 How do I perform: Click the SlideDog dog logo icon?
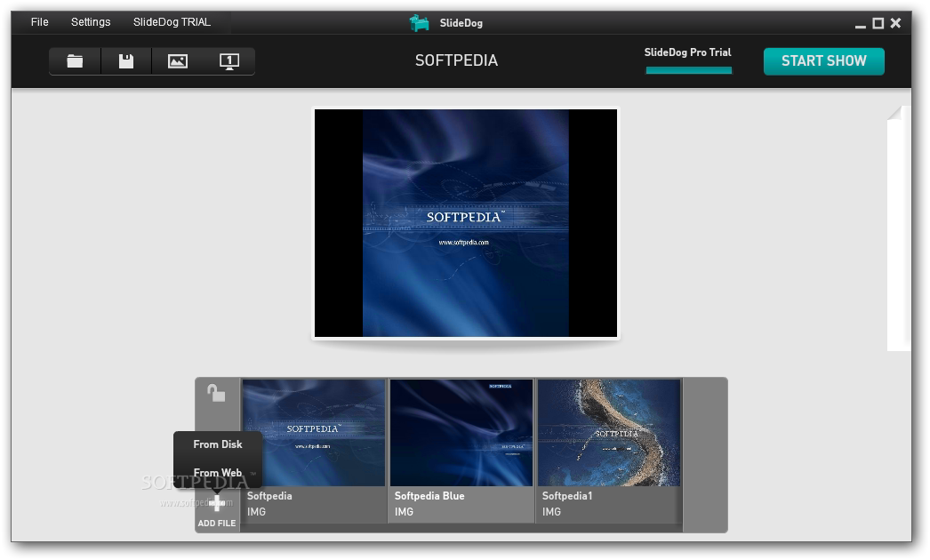[420, 23]
